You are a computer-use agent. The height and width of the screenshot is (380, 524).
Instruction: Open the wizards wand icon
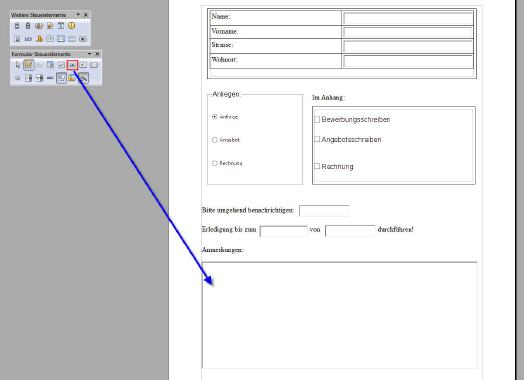83,78
